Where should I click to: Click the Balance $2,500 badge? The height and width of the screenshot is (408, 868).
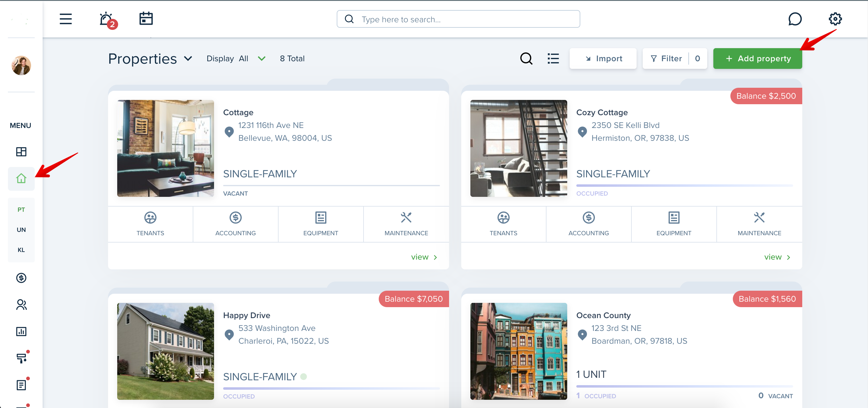pos(766,96)
